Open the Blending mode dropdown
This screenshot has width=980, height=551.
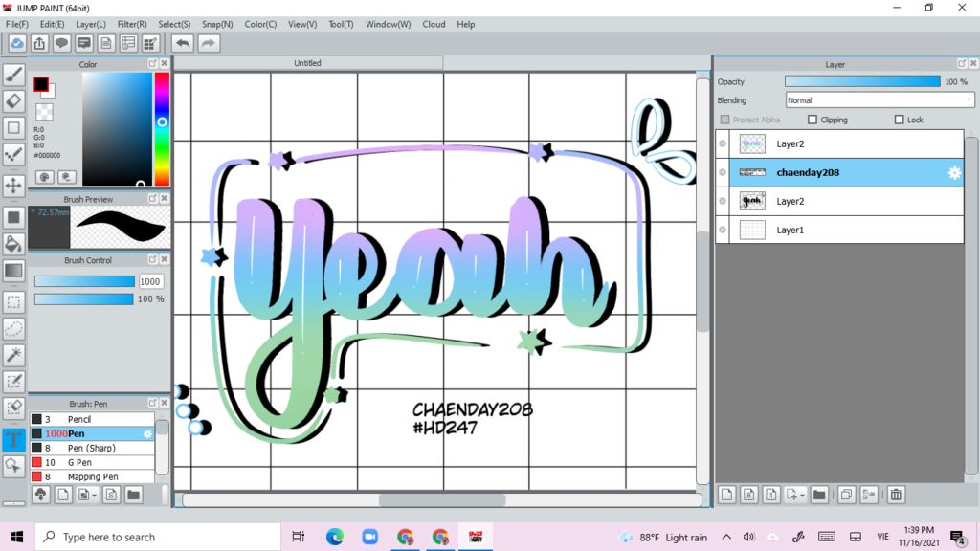tap(880, 99)
